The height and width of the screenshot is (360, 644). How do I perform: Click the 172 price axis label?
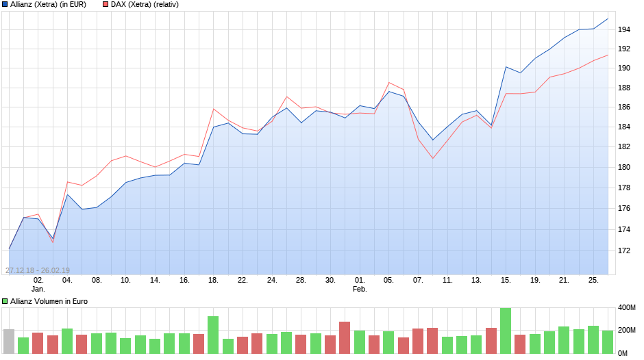pyautogui.click(x=624, y=250)
